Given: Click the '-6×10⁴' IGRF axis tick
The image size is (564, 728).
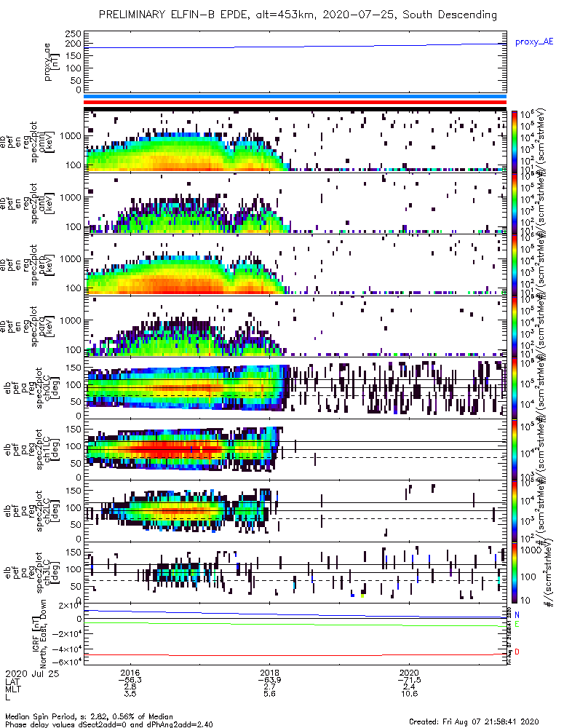Looking at the screenshot, I should (67, 661).
